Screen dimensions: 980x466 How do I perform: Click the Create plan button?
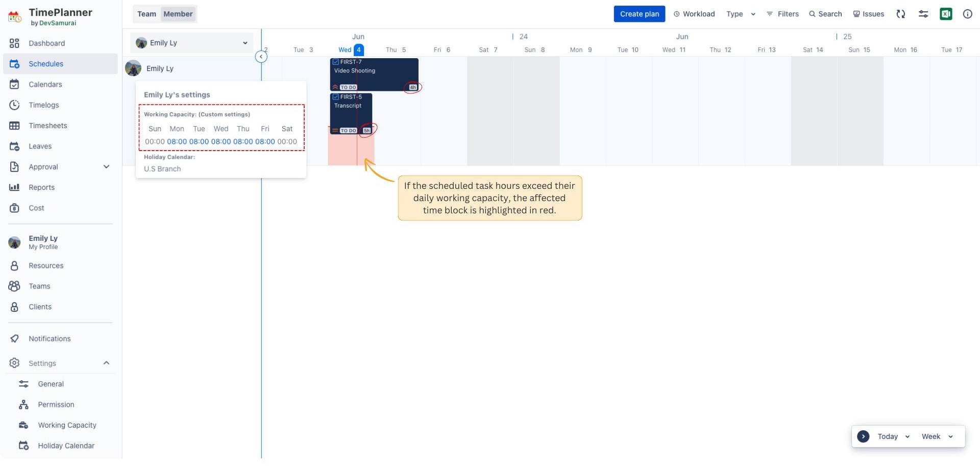[x=639, y=14]
